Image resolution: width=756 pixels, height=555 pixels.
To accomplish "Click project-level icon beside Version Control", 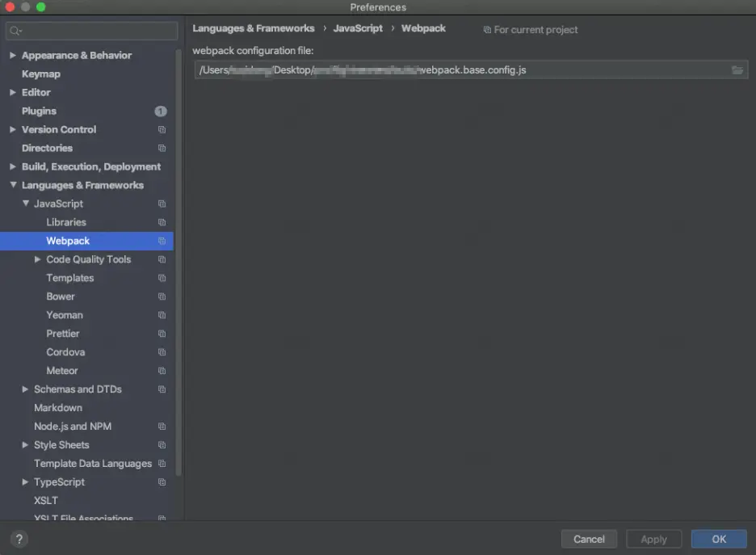I will click(162, 130).
